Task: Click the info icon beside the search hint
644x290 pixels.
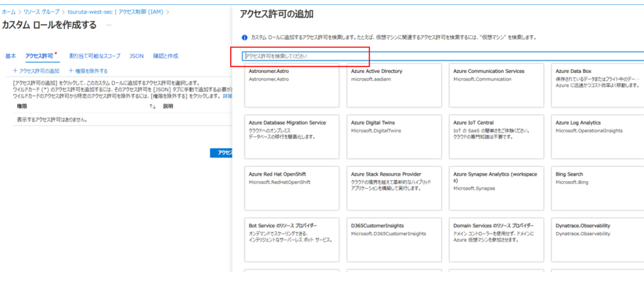Action: point(245,37)
